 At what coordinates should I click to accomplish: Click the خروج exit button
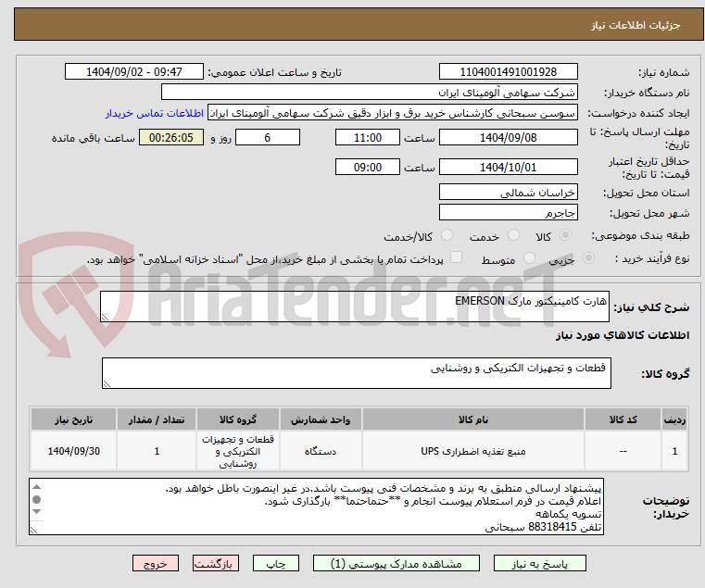[155, 563]
